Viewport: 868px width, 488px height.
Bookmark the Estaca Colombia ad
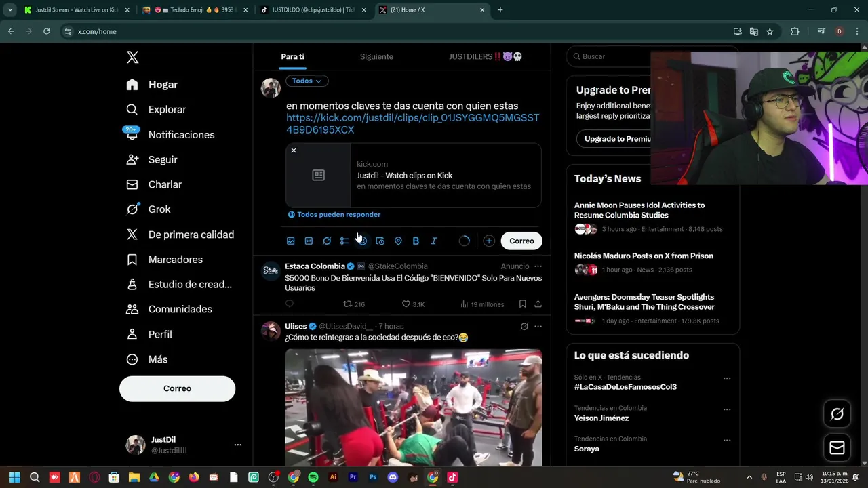click(x=522, y=304)
